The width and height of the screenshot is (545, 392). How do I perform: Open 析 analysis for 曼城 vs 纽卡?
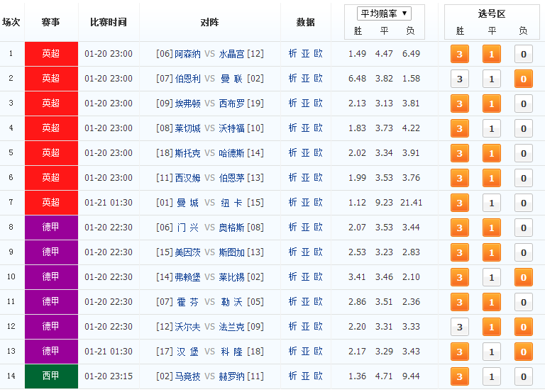[292, 203]
